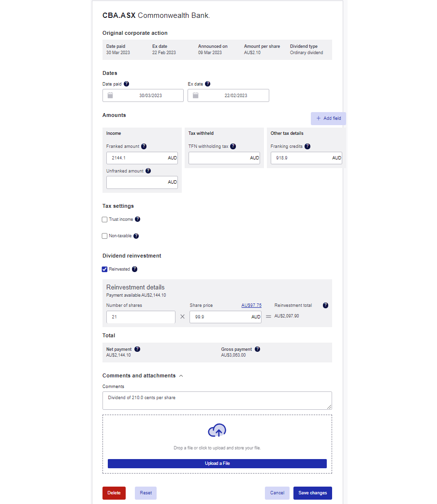Click the Delete button
437x504 pixels.
[114, 493]
